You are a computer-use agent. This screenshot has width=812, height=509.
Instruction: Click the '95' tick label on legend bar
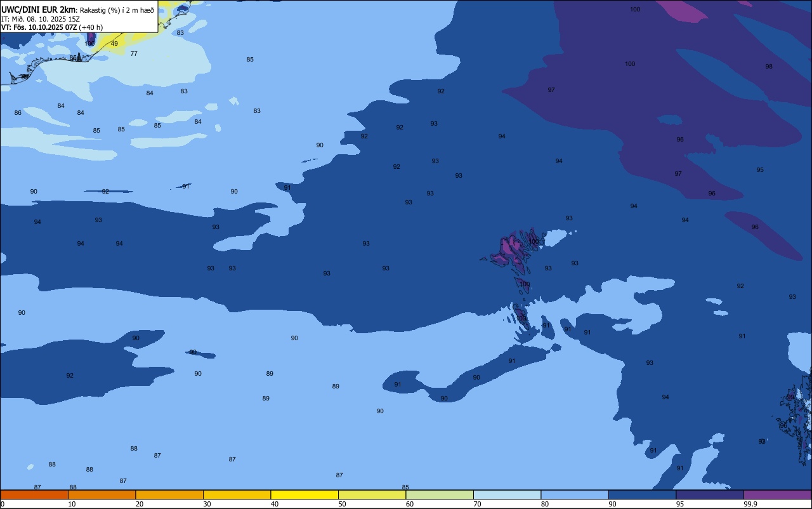pyautogui.click(x=679, y=504)
